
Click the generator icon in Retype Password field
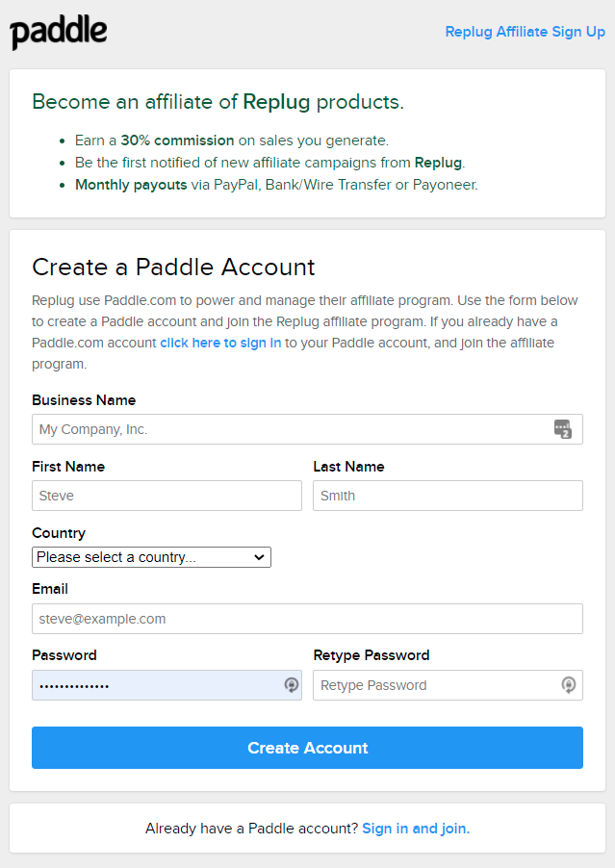[569, 685]
